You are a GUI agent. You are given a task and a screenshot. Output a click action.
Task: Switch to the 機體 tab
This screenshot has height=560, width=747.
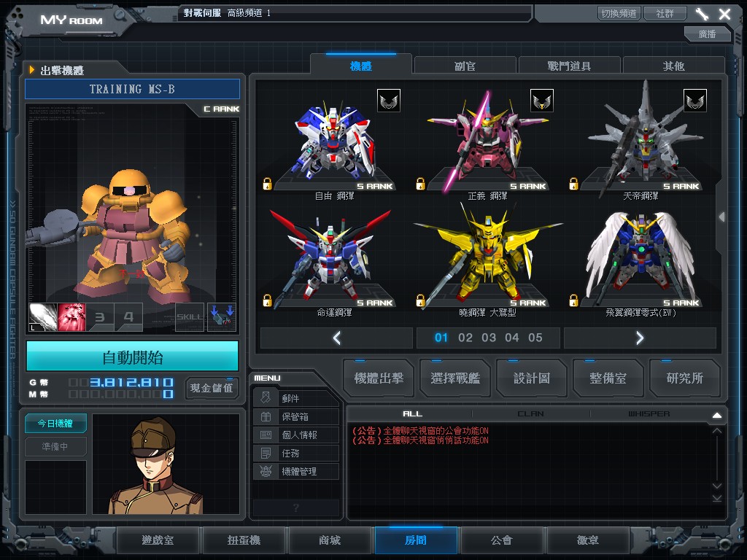(x=360, y=66)
